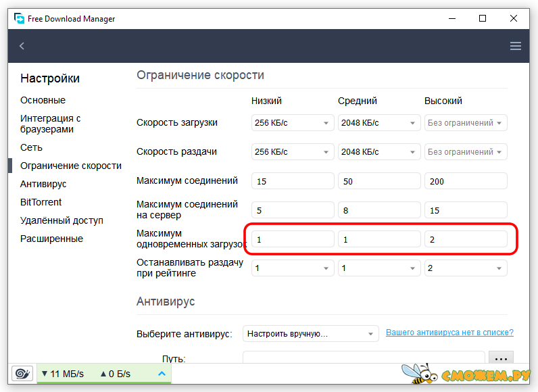538x392 pixels.
Task: Click high simultaneous downloads field with 2
Action: click(x=466, y=239)
